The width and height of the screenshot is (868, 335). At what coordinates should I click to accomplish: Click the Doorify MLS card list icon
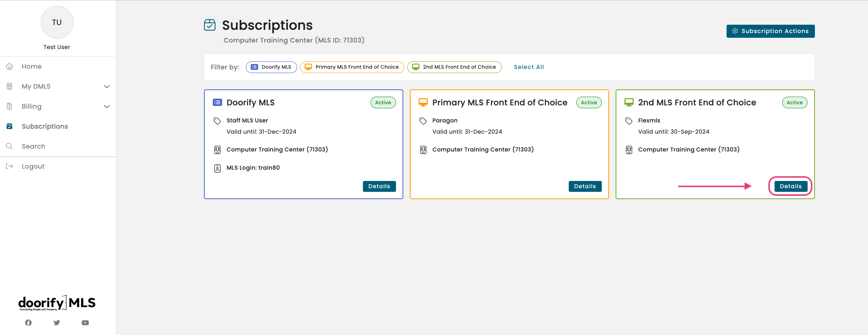click(217, 102)
